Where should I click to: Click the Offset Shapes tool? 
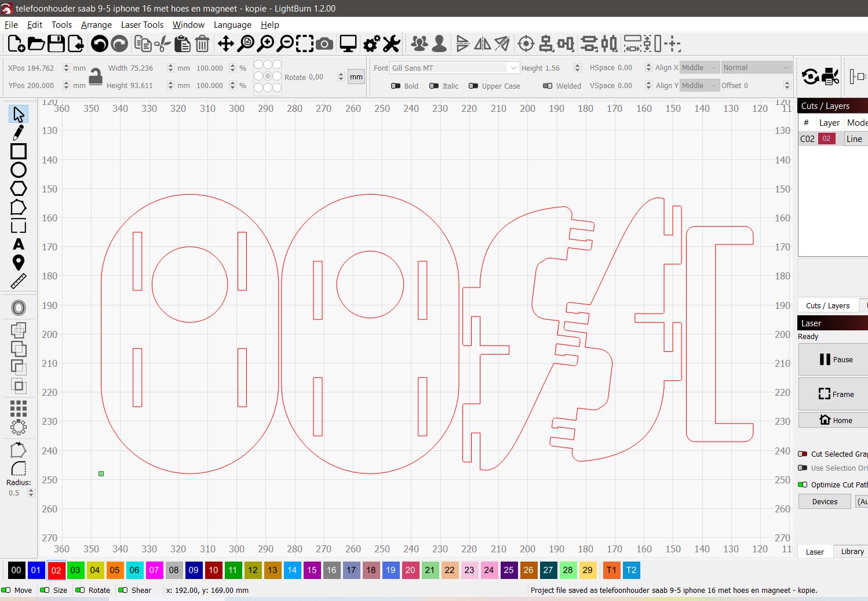click(19, 308)
